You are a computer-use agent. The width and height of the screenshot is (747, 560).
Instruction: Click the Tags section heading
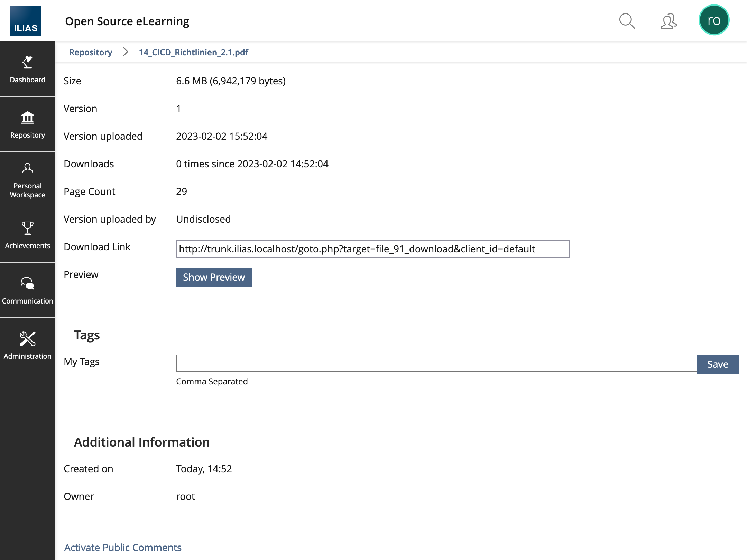click(87, 335)
